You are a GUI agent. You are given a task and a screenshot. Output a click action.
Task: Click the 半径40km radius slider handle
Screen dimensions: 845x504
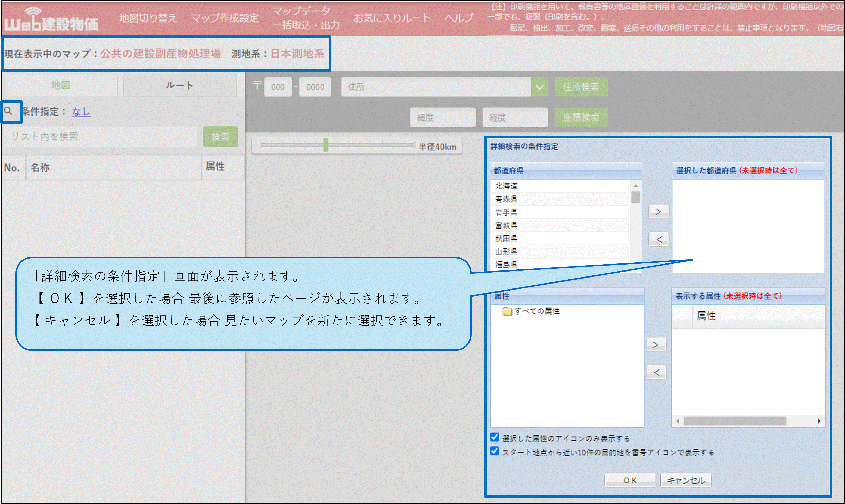pyautogui.click(x=326, y=145)
